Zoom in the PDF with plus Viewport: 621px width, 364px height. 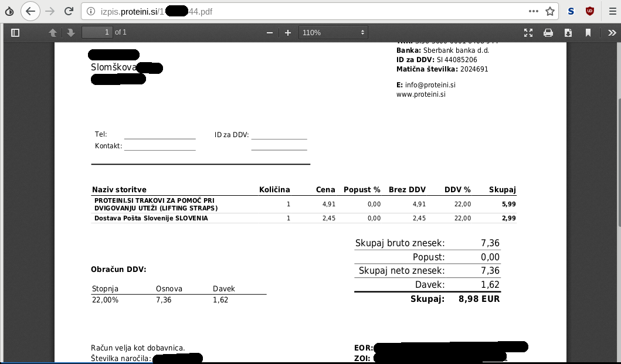[x=288, y=32]
